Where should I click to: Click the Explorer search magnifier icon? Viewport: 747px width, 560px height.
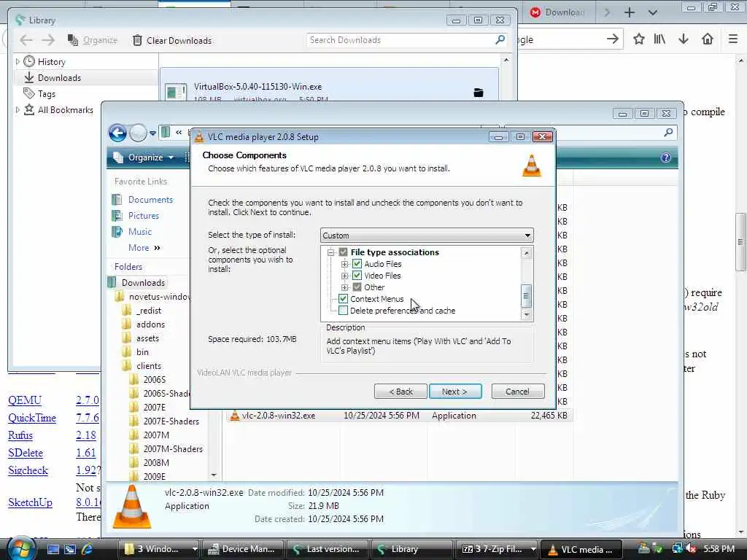click(668, 132)
